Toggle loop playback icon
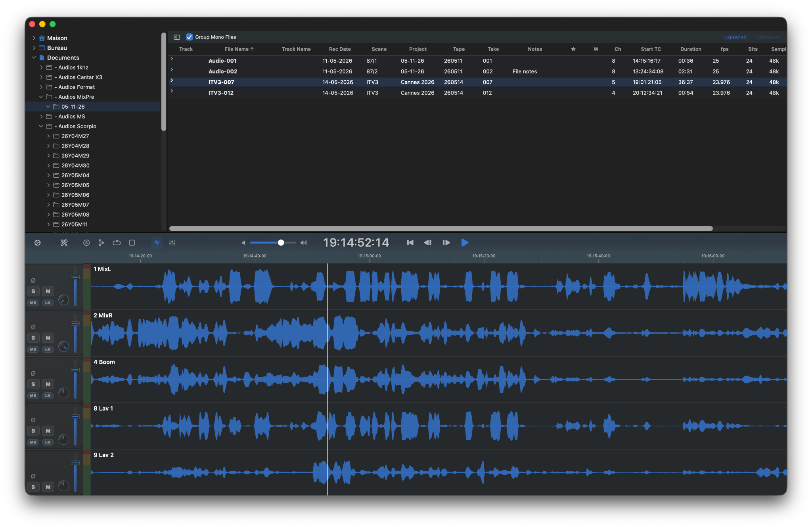This screenshot has width=812, height=528. coord(117,243)
